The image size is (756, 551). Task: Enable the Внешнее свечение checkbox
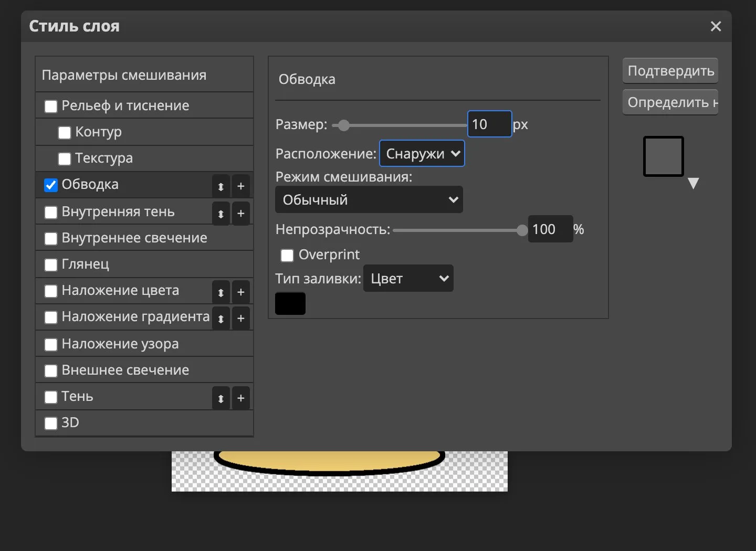(x=51, y=371)
